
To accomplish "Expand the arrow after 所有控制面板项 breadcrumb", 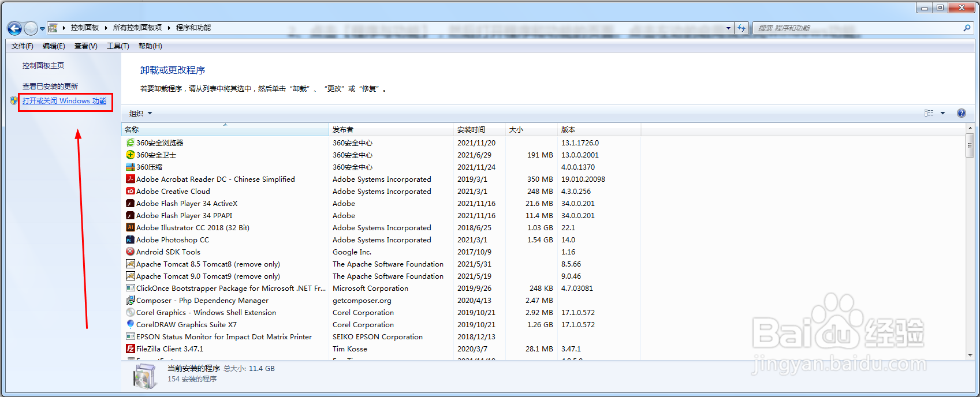I will coord(169,28).
